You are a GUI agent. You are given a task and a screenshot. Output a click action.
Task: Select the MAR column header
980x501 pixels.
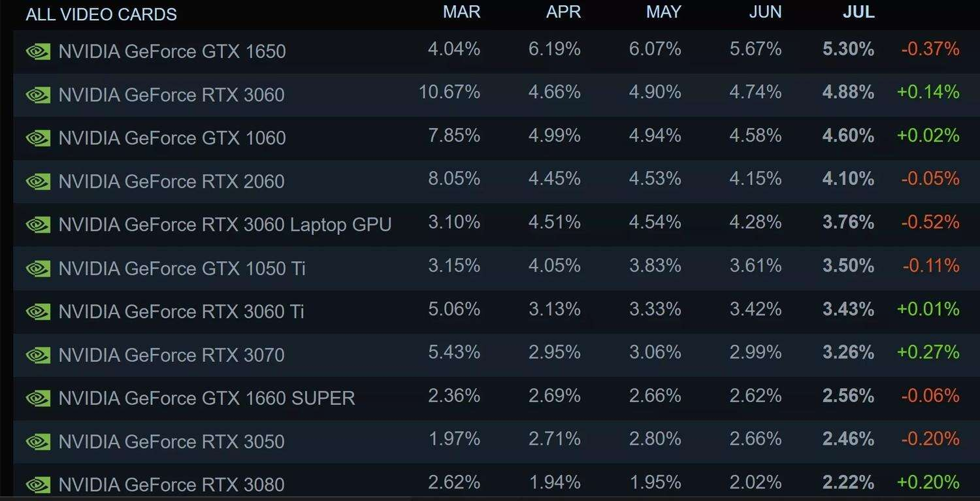click(x=461, y=12)
